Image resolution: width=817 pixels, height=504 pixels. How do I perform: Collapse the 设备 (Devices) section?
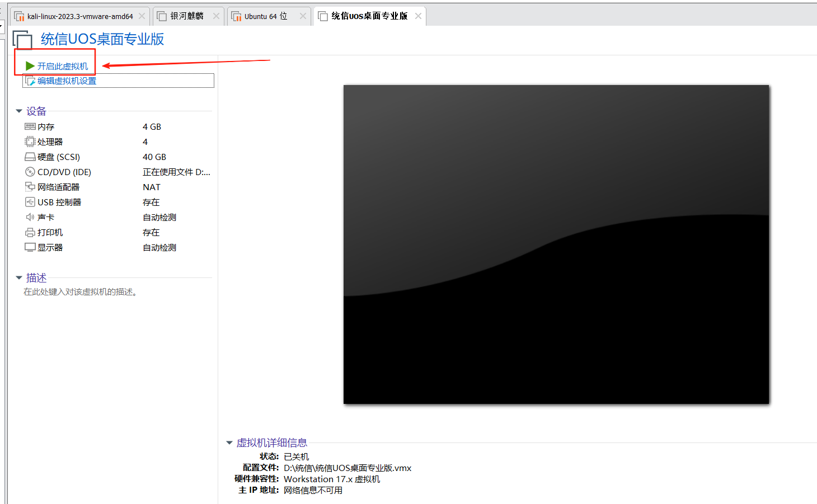19,111
